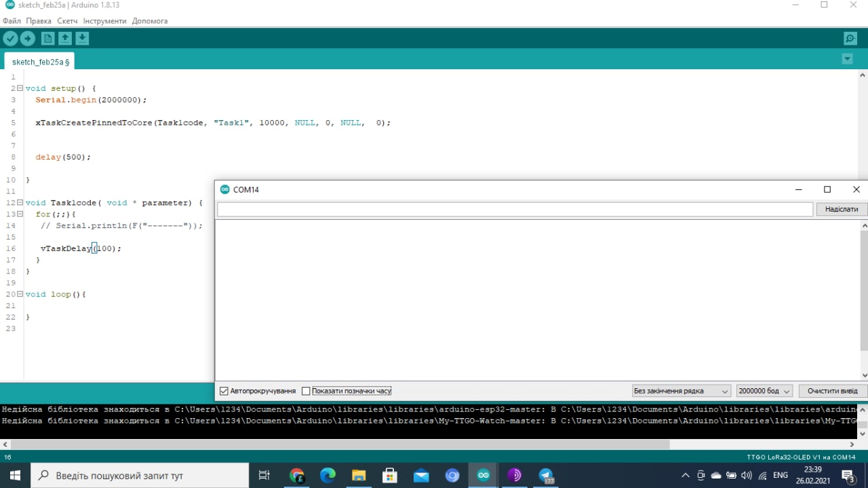Click the serial monitor message input field
The width and height of the screenshot is (868, 488).
pyautogui.click(x=515, y=210)
